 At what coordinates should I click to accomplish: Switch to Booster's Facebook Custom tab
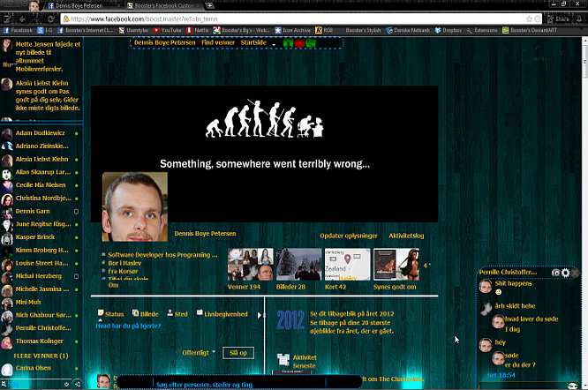[163, 5]
